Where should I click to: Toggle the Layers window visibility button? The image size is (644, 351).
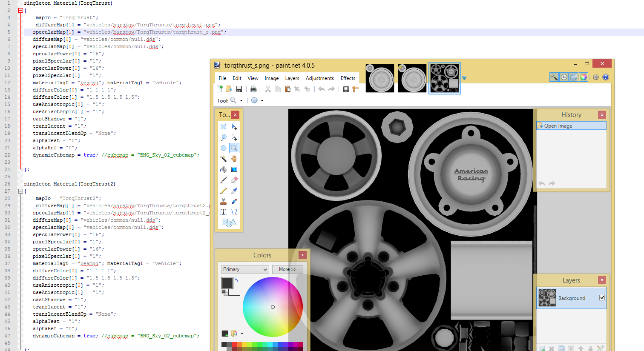(x=574, y=77)
